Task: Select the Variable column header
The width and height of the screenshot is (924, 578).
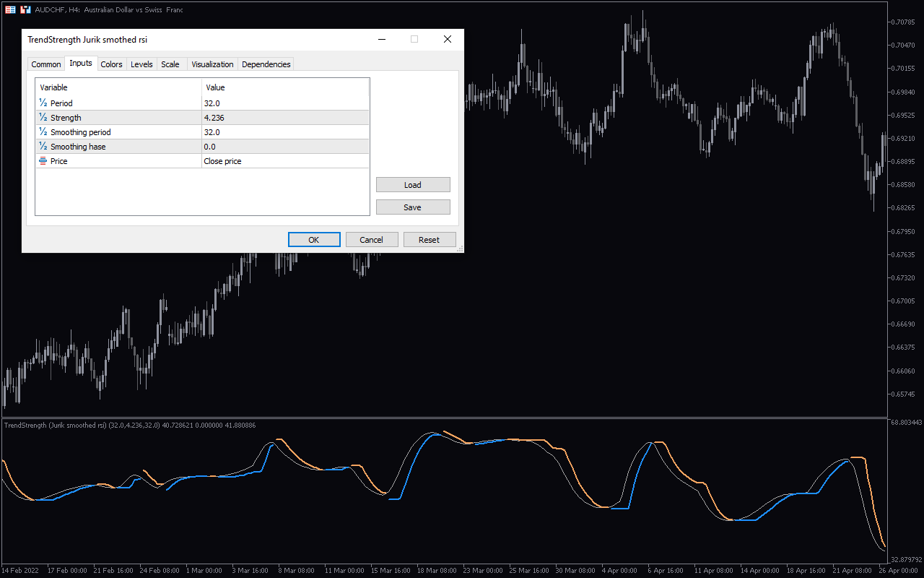Action: (118, 87)
